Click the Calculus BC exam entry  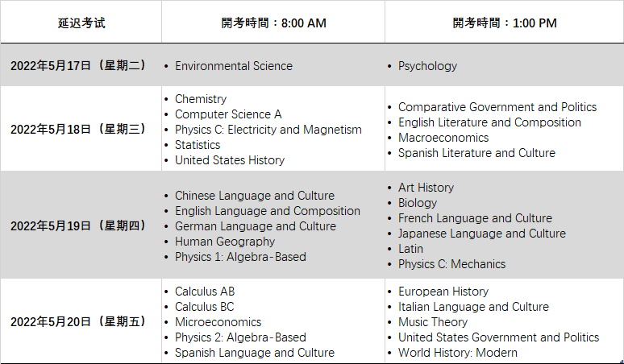point(205,307)
